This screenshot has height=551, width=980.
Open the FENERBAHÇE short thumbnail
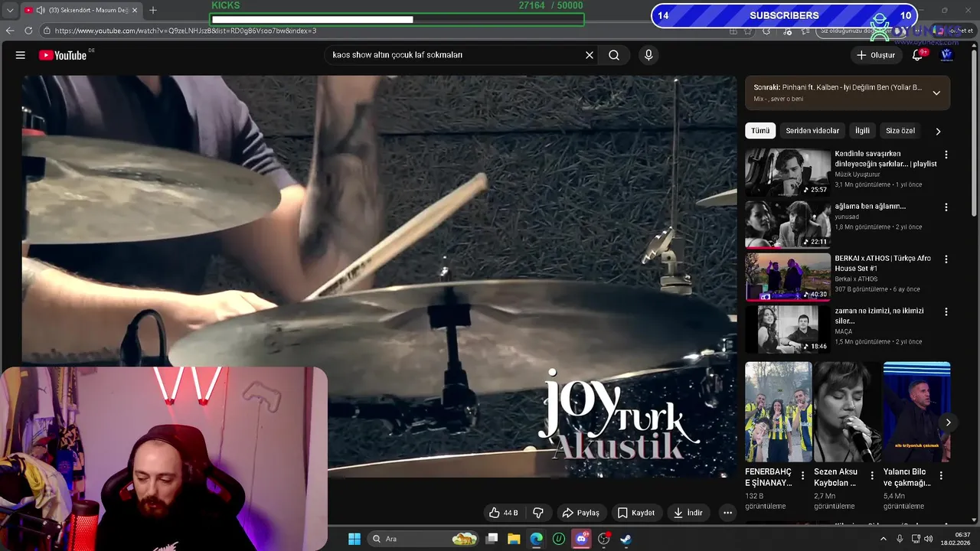tap(779, 412)
